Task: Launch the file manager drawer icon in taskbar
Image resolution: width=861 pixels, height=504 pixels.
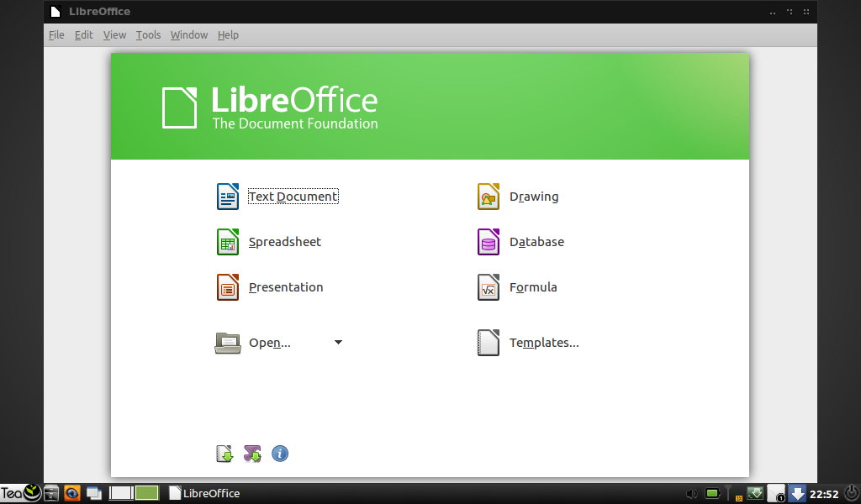Action: pyautogui.click(x=51, y=493)
